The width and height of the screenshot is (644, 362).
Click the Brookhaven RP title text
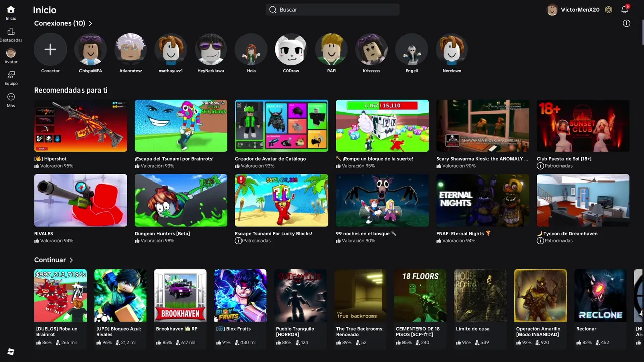pyautogui.click(x=177, y=329)
